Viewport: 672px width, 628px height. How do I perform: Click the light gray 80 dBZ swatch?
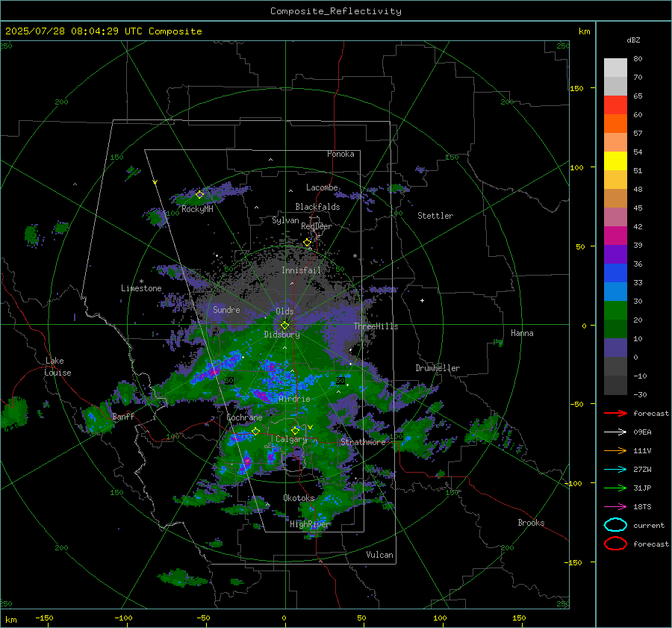[615, 68]
